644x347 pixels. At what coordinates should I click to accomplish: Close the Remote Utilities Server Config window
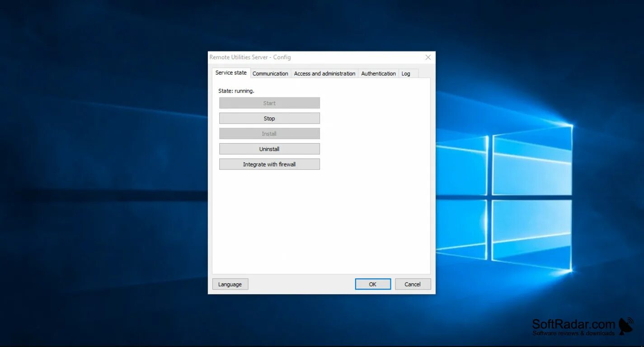[428, 57]
